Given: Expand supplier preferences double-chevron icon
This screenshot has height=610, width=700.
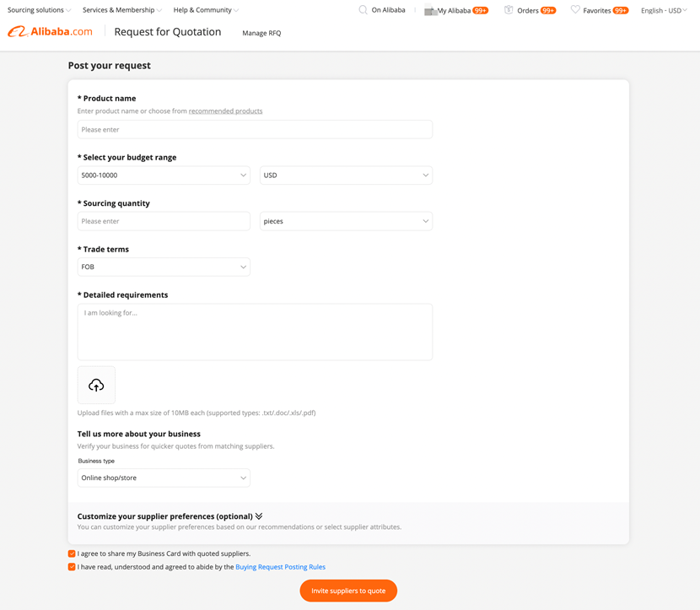Looking at the screenshot, I should point(259,516).
